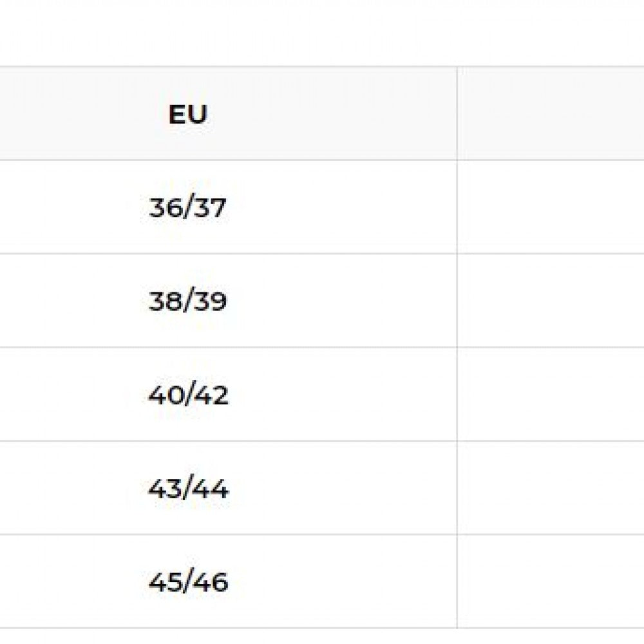The height and width of the screenshot is (644, 644).
Task: Click the bottom border below 45/46 row
Action: tap(187, 629)
